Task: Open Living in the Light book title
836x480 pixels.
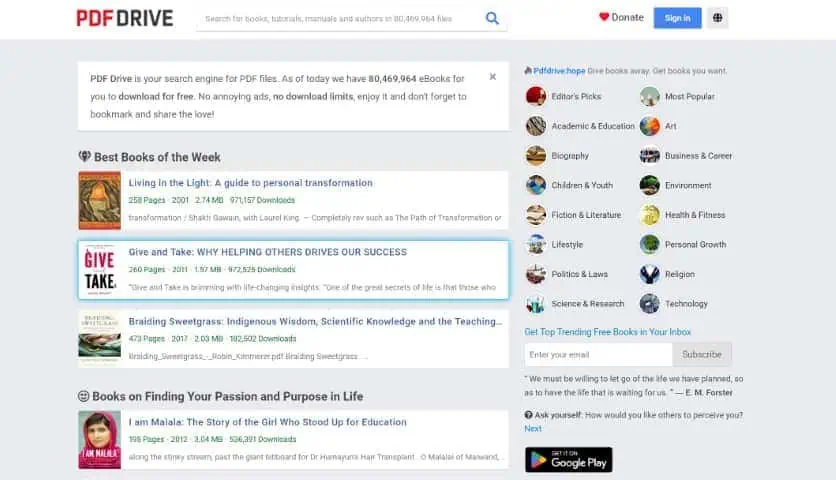Action: tap(251, 183)
